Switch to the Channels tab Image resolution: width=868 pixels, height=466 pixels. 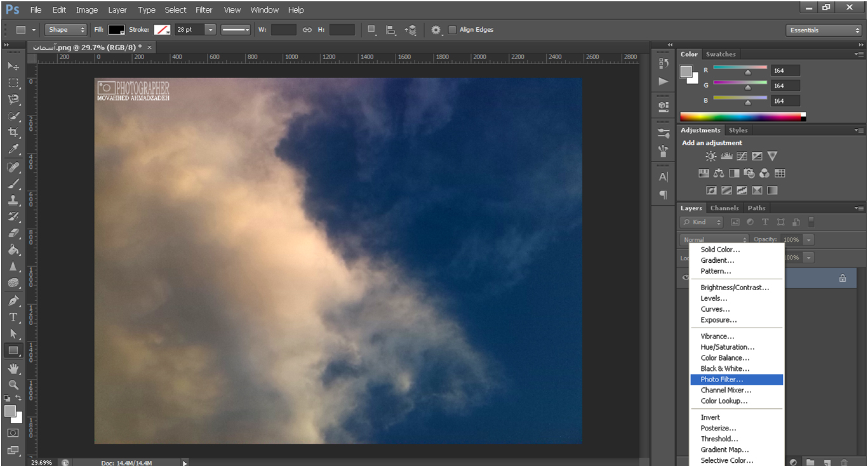click(x=724, y=208)
